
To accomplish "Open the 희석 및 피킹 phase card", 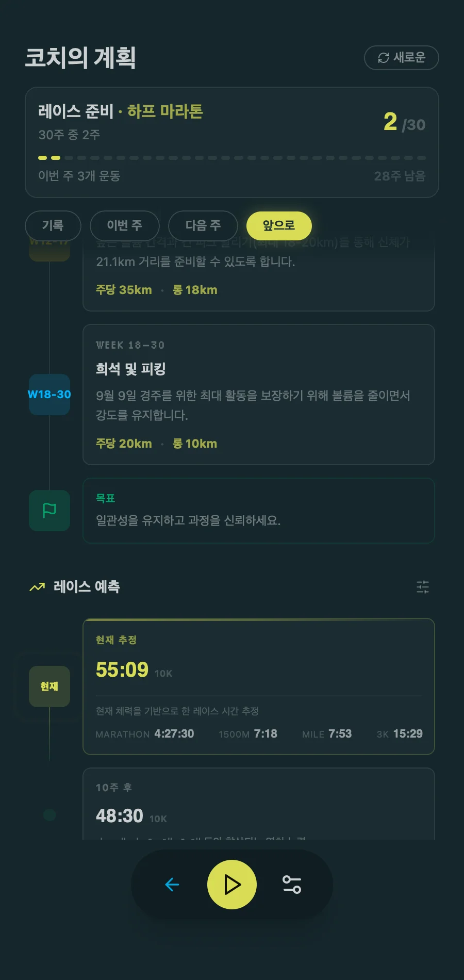I will 259,395.
